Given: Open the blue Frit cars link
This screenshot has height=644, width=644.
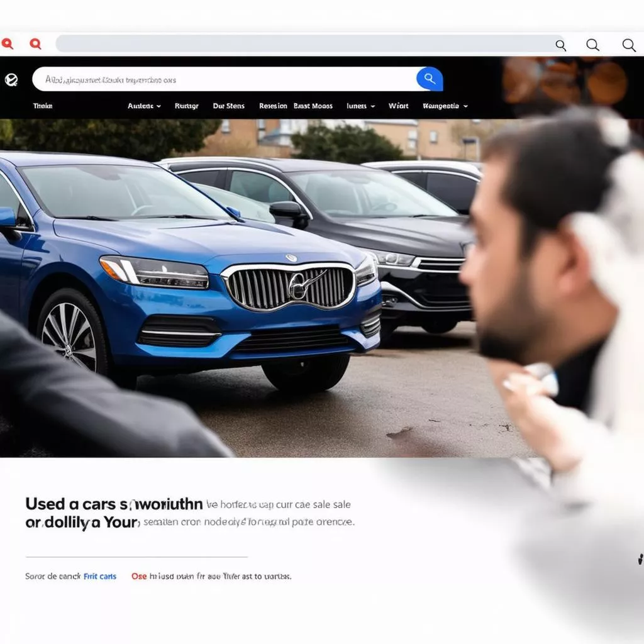Looking at the screenshot, I should (x=101, y=576).
